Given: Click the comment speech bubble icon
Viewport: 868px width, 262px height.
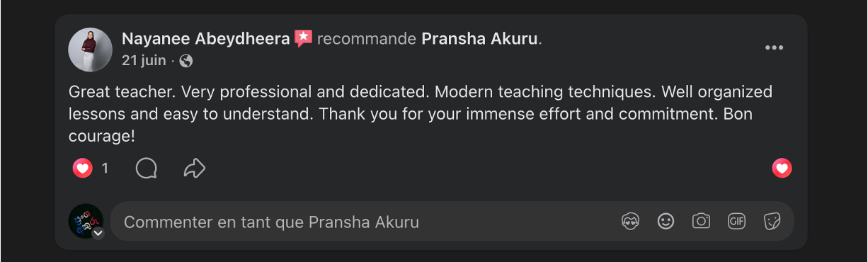Looking at the screenshot, I should click(x=146, y=169).
